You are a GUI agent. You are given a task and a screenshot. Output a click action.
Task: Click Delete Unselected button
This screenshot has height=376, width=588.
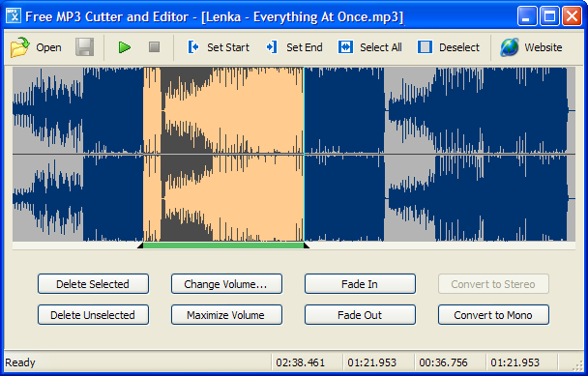click(93, 314)
